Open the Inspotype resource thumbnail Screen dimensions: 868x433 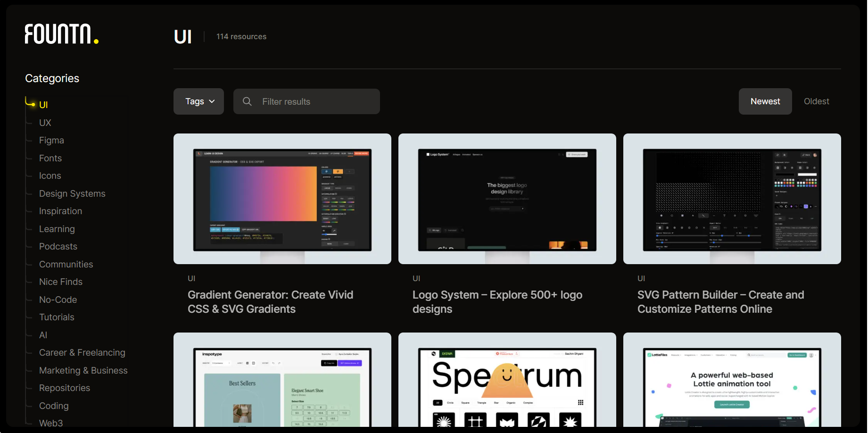pyautogui.click(x=282, y=380)
